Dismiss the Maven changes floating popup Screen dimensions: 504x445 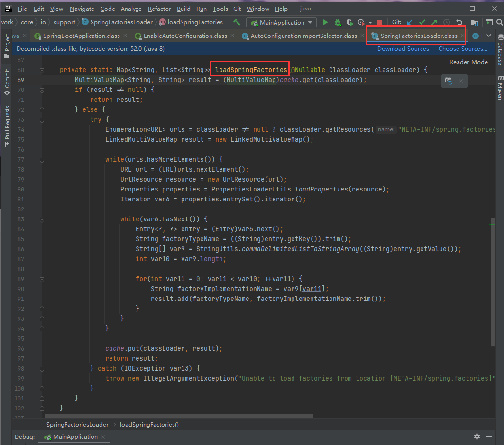tap(460, 81)
